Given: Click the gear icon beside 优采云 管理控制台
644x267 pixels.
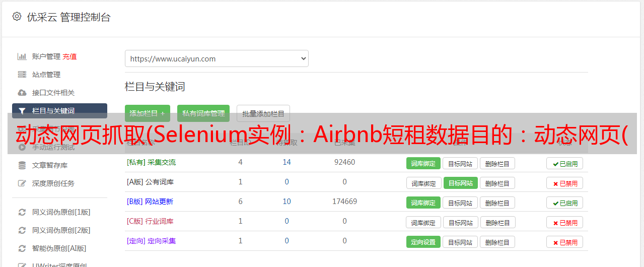Looking at the screenshot, I should (17, 17).
